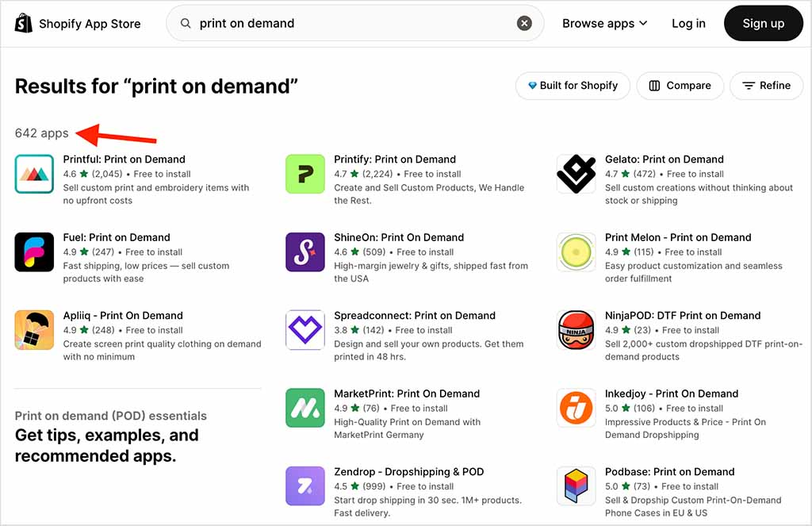Viewport: 812px width, 526px height.
Task: Open the ShineOn app icon
Action: 305,251
